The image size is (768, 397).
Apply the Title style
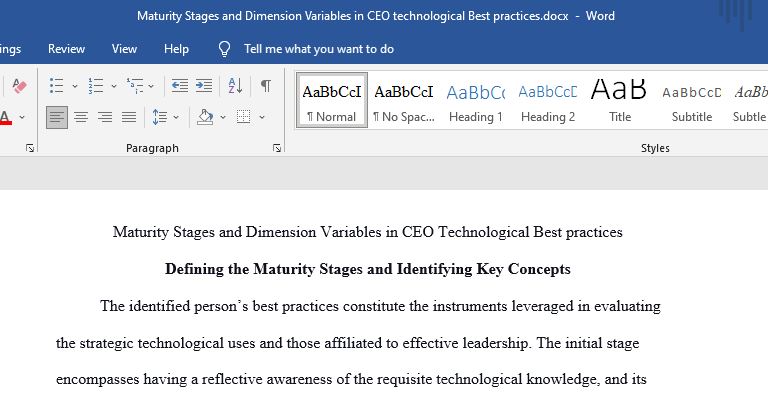(x=620, y=102)
